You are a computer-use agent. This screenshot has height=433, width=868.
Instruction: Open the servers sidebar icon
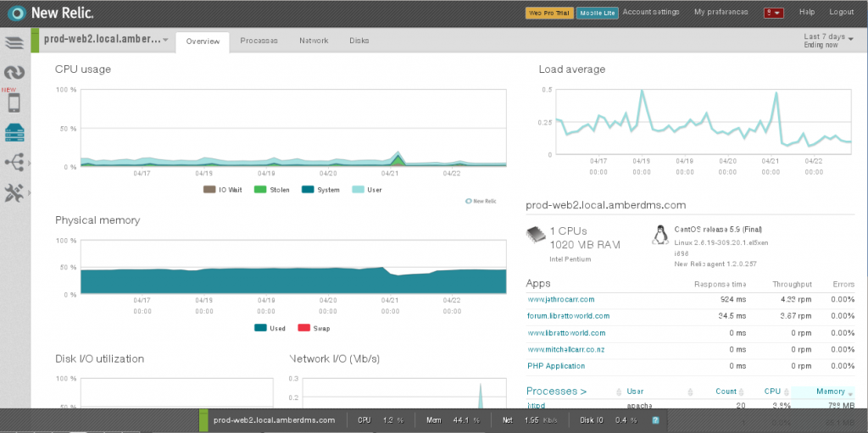(14, 132)
